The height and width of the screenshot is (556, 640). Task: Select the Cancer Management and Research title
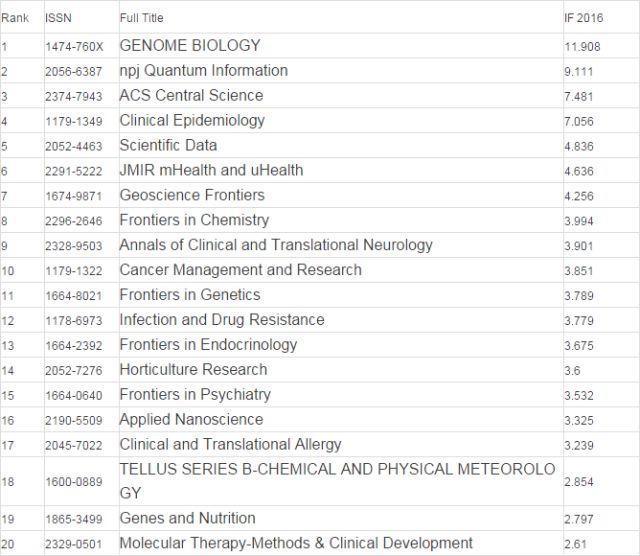241,270
